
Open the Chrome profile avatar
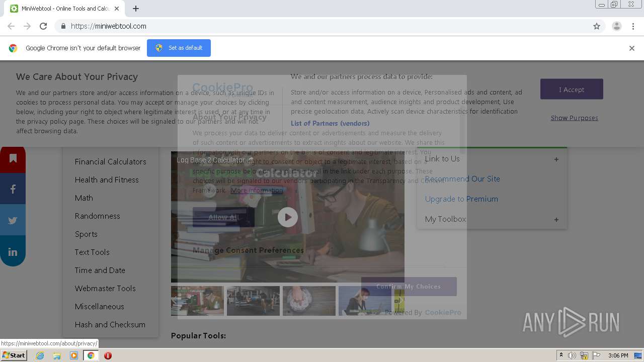tap(616, 26)
